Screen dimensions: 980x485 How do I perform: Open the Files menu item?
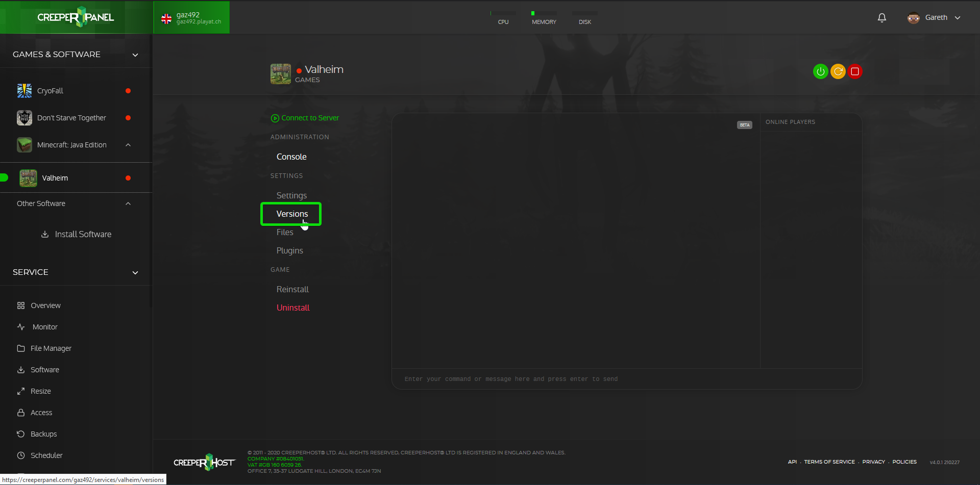coord(285,232)
